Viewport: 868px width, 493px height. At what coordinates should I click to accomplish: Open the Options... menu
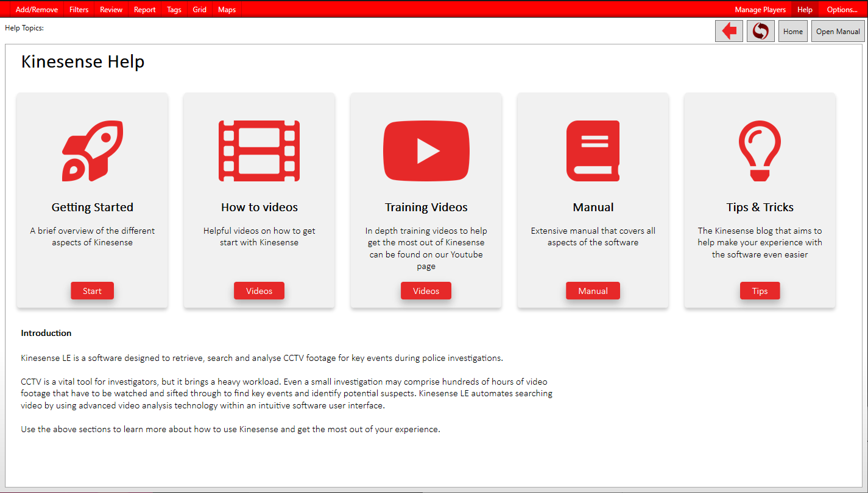pyautogui.click(x=842, y=9)
